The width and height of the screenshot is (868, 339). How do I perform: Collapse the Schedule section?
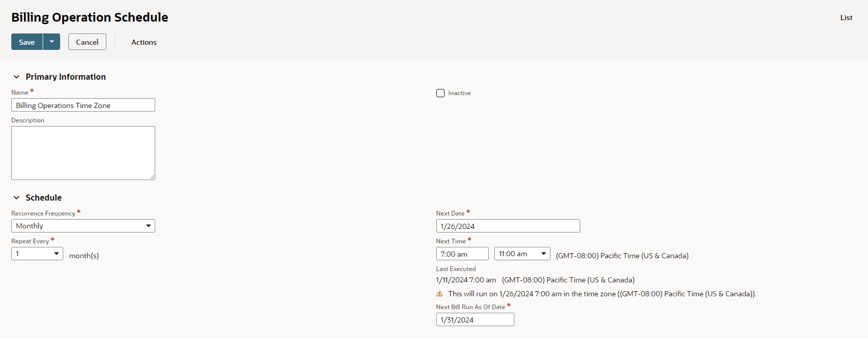point(16,198)
